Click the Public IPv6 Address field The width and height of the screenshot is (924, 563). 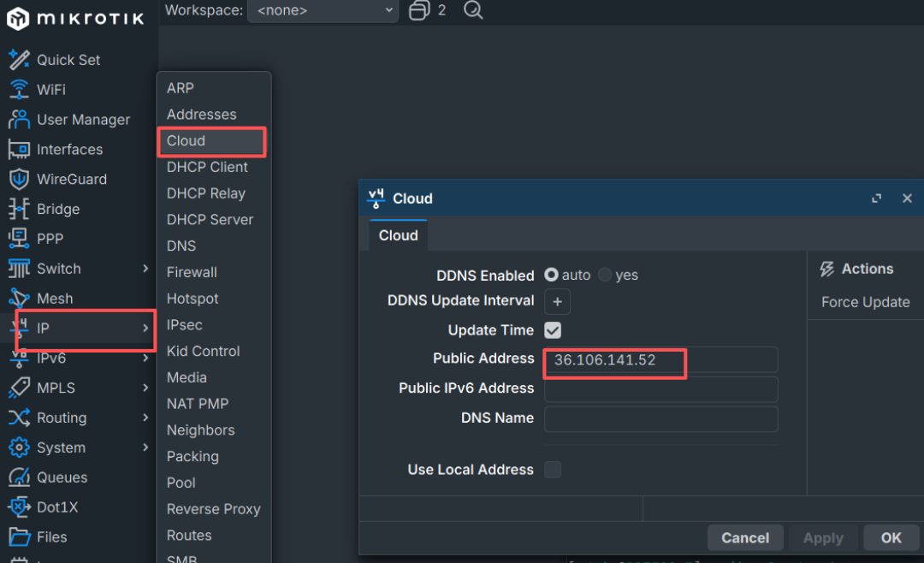(x=661, y=389)
